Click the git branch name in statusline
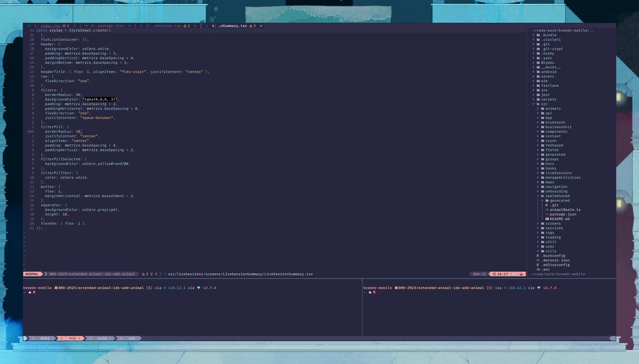The image size is (639, 364). click(92, 274)
